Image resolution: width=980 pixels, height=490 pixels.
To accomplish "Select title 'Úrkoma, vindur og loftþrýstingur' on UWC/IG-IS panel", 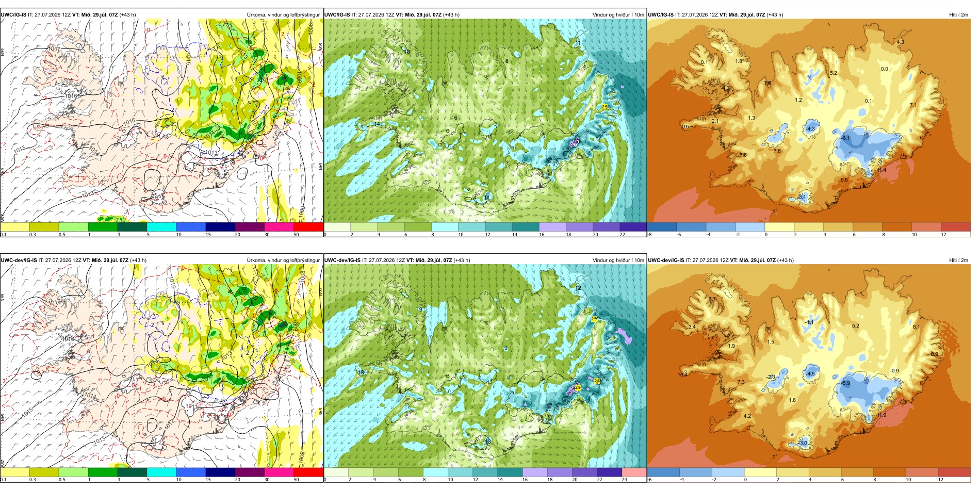I will (283, 14).
